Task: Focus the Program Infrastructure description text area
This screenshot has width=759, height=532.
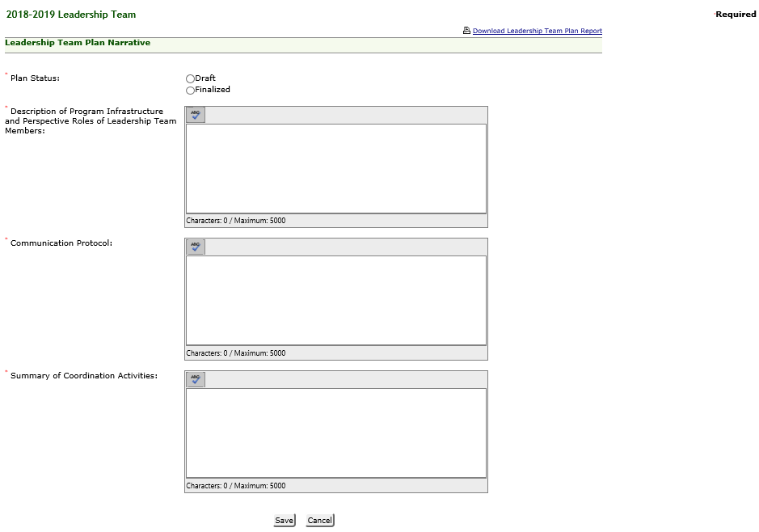Action: (336, 168)
